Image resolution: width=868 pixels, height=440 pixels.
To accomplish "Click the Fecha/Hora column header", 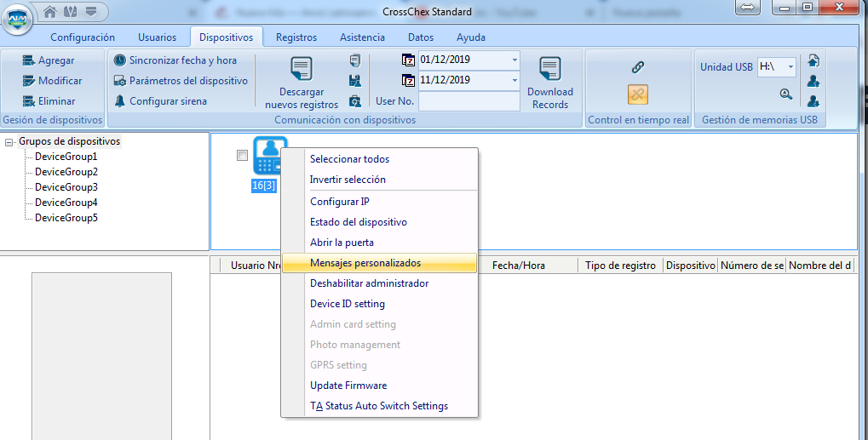I will tap(518, 266).
